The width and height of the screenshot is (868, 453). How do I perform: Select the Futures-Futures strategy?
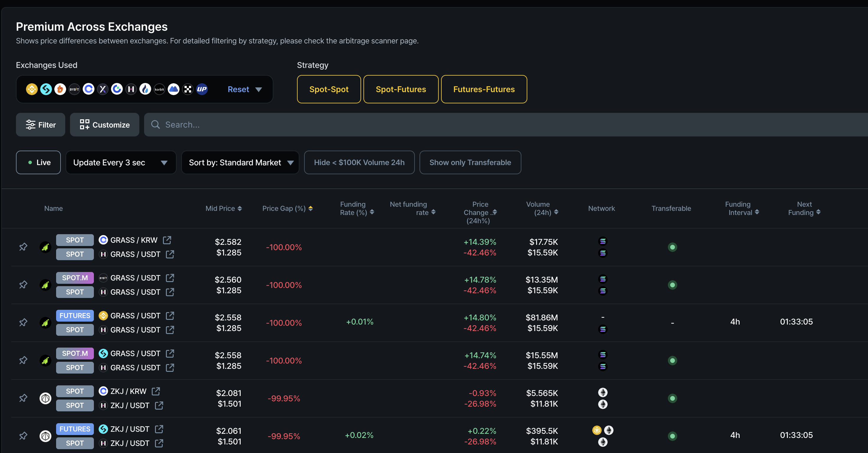pyautogui.click(x=484, y=89)
